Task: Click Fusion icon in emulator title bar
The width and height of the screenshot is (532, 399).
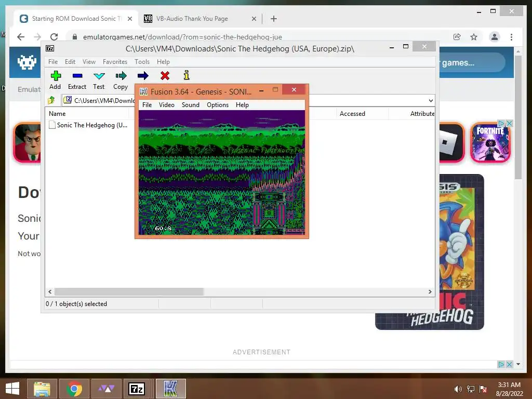Action: (144, 91)
